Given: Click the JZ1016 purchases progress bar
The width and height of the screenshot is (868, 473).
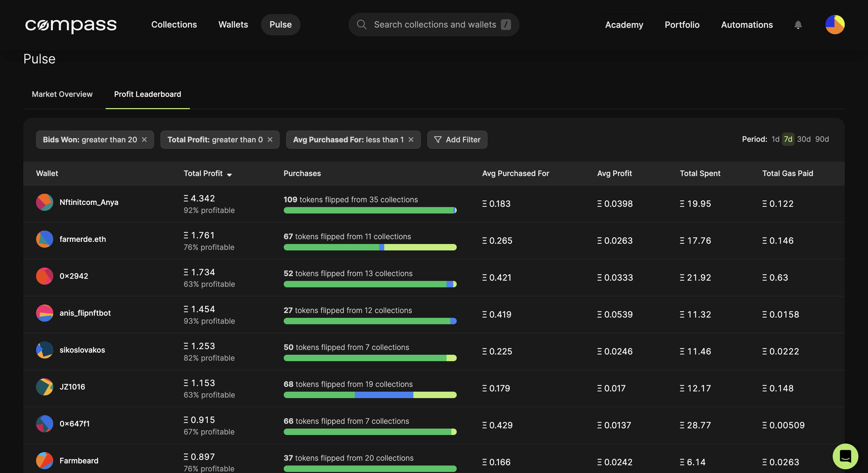Looking at the screenshot, I should [370, 395].
